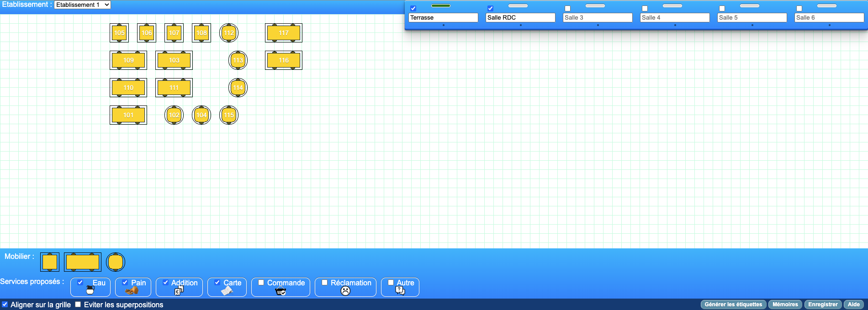The image size is (868, 310).
Task: Click round table 112 on floor plan
Action: [229, 33]
